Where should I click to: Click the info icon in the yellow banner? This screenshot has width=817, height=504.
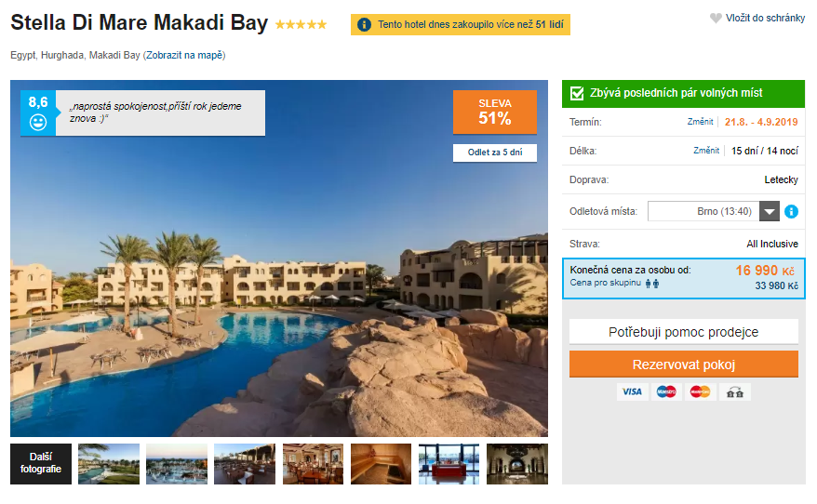pos(364,25)
